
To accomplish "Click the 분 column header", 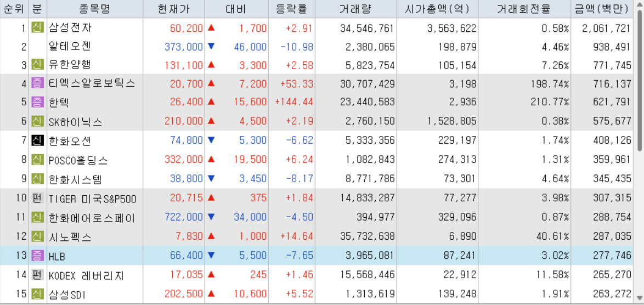I will pos(38,9).
